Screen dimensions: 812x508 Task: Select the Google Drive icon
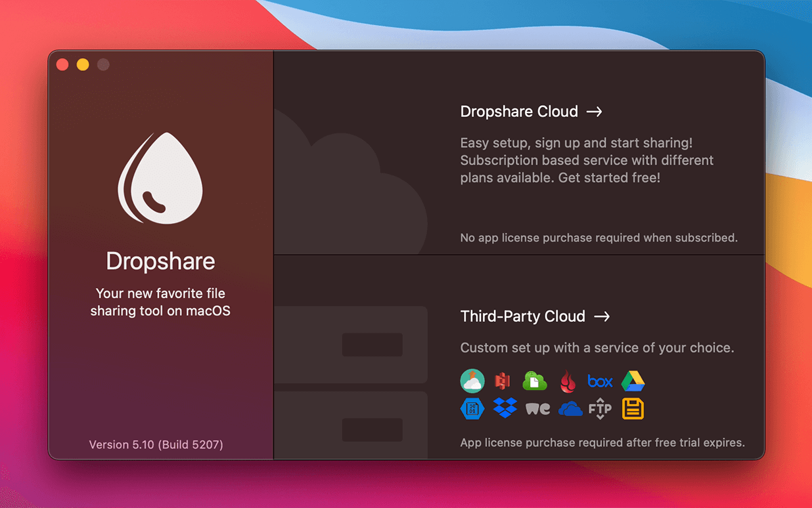pyautogui.click(x=633, y=381)
